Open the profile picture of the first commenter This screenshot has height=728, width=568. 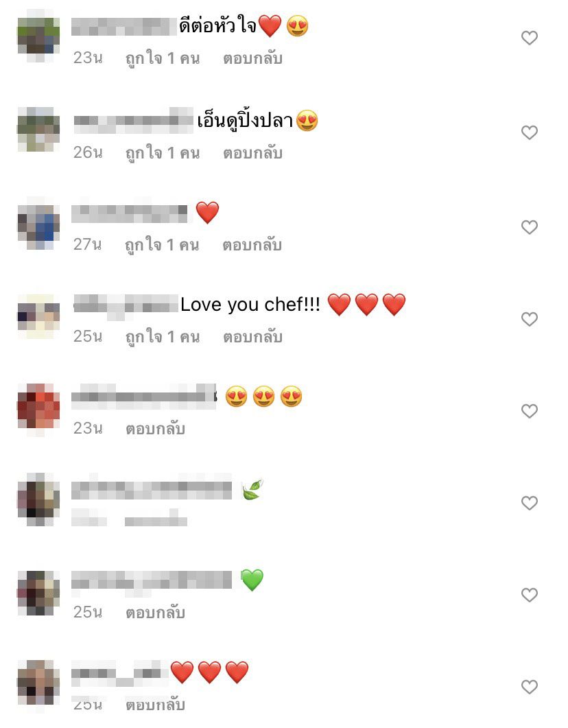pyautogui.click(x=38, y=36)
